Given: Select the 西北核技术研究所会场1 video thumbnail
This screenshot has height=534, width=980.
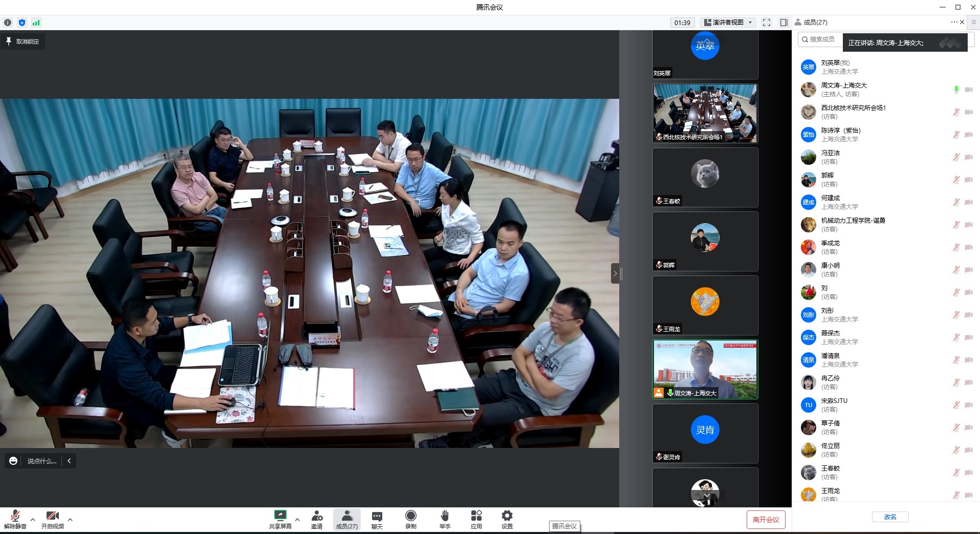Looking at the screenshot, I should point(705,113).
